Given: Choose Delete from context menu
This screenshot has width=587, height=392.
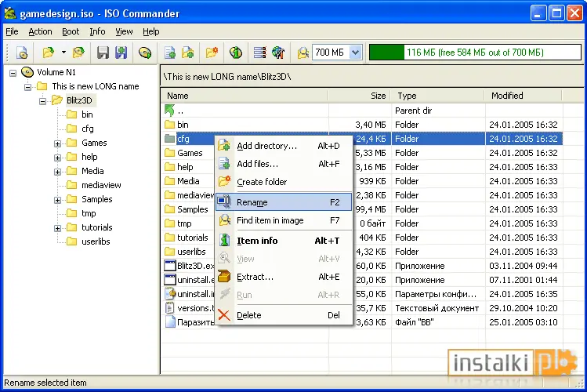Looking at the screenshot, I should click(x=284, y=315).
